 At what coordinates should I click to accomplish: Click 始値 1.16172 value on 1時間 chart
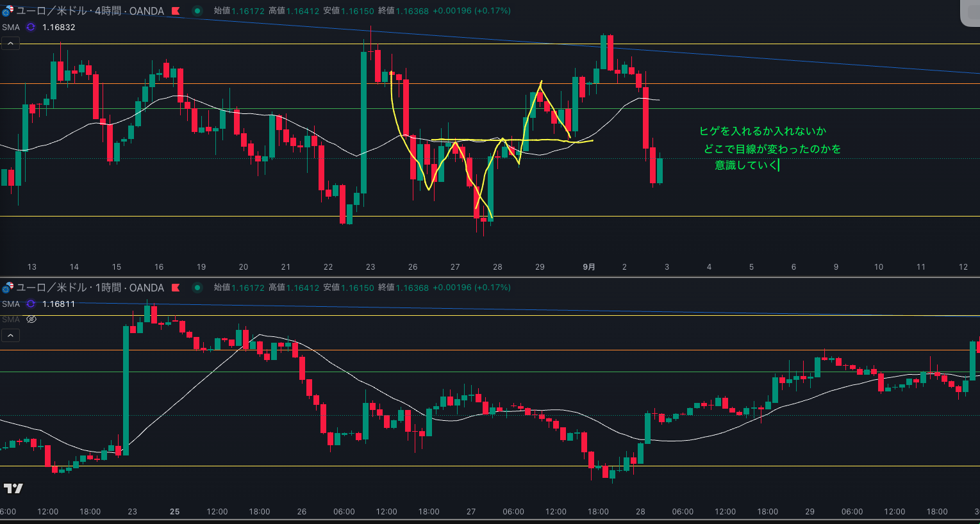239,288
